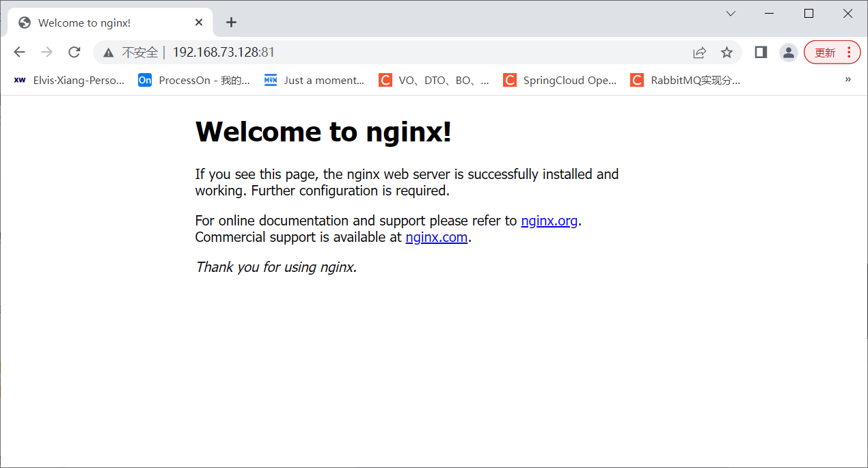Close the Welcome to nginx! tab
The image size is (868, 468).
pyautogui.click(x=199, y=23)
